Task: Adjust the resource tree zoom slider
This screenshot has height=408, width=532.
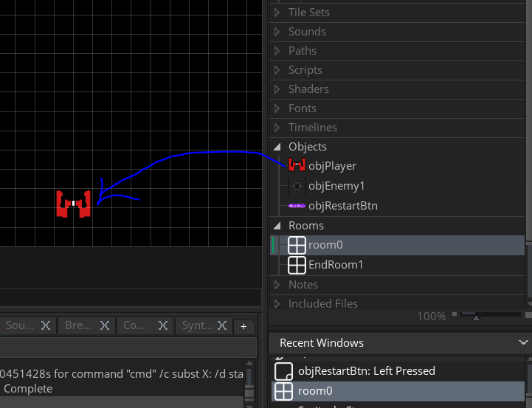Action: point(477,317)
